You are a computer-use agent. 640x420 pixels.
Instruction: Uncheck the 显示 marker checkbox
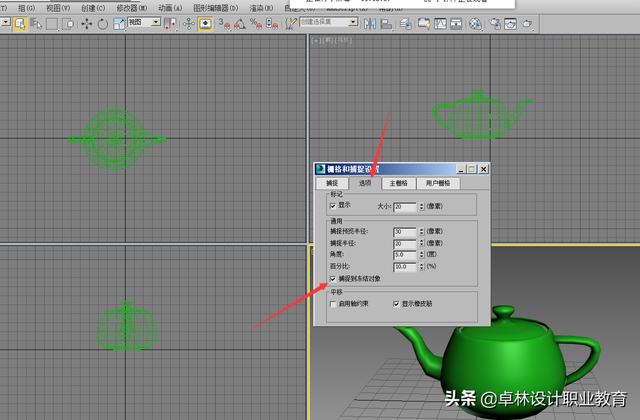333,205
